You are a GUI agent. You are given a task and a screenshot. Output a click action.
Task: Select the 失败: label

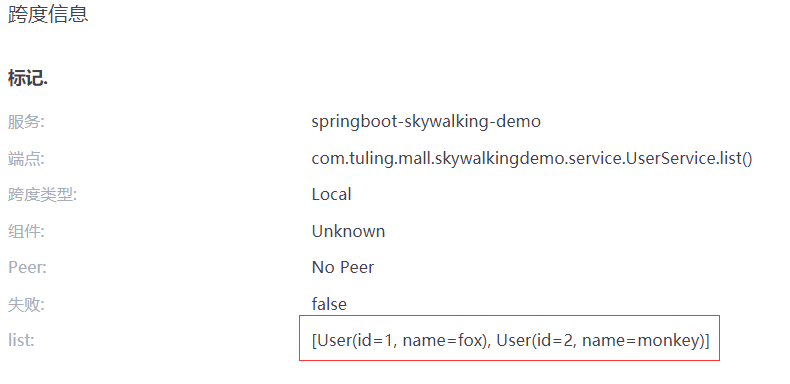coord(26,304)
